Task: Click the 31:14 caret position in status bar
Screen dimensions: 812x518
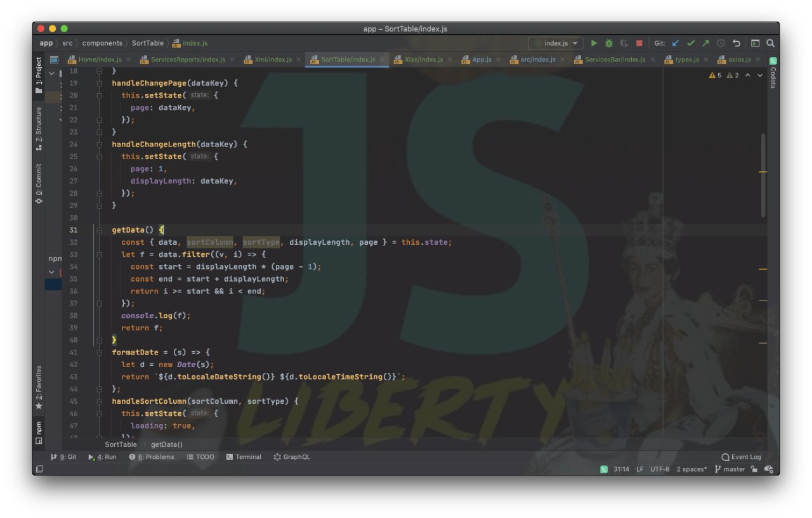Action: [621, 469]
